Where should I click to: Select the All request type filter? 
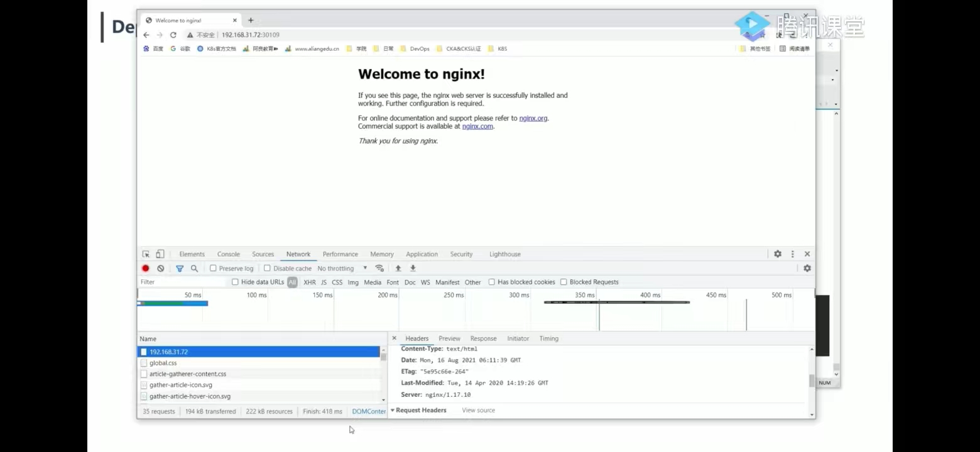pos(292,282)
